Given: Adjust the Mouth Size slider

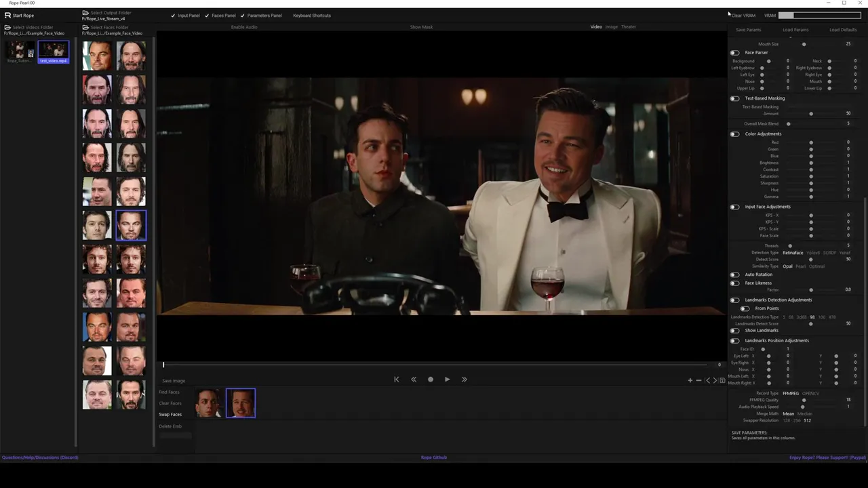Looking at the screenshot, I should 804,44.
